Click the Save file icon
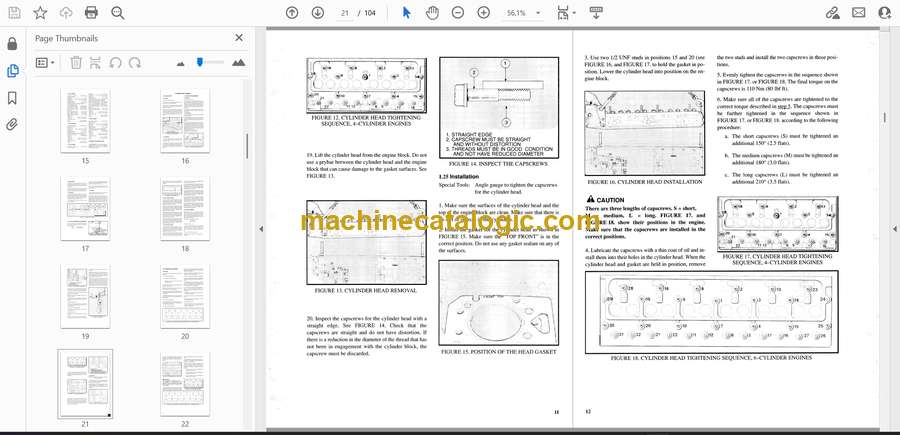The width and height of the screenshot is (900, 435). [14, 13]
